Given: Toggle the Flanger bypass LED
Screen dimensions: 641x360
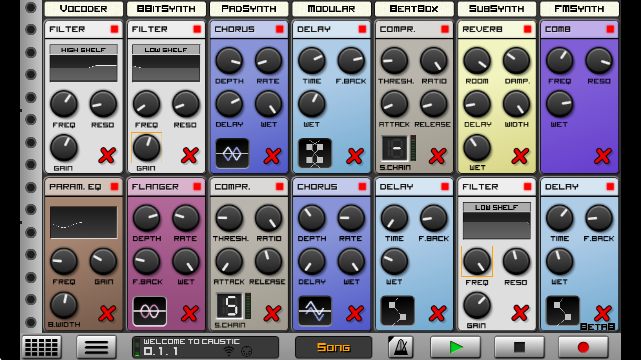Looking at the screenshot, I should coord(197,187).
